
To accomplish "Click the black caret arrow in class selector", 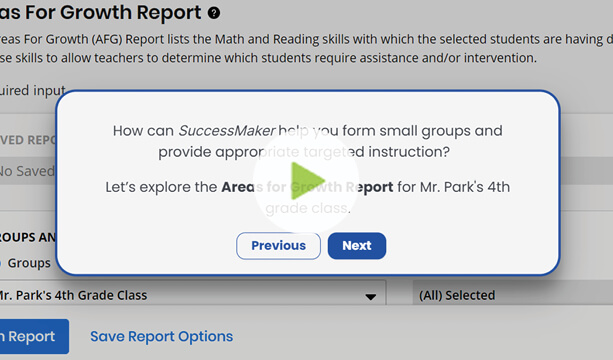I will [x=371, y=297].
